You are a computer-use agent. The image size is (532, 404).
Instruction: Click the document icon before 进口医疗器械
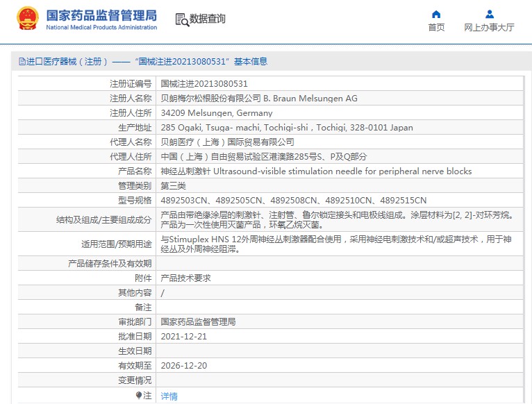(22, 61)
